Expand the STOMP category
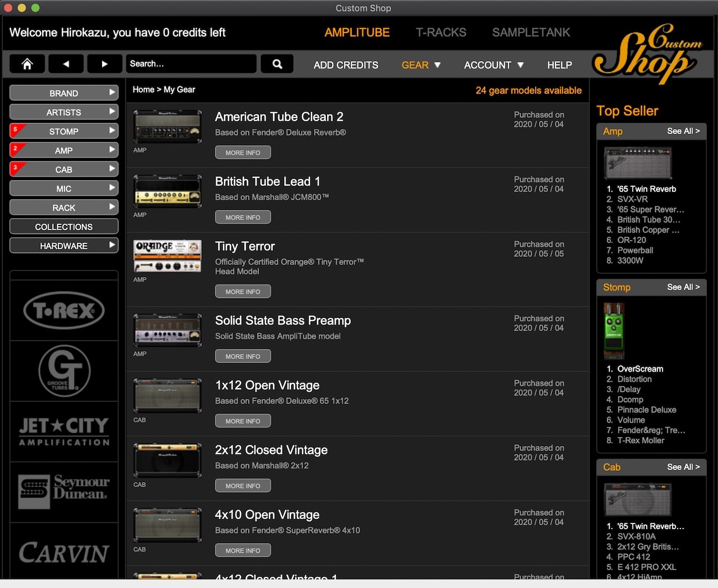 64,131
